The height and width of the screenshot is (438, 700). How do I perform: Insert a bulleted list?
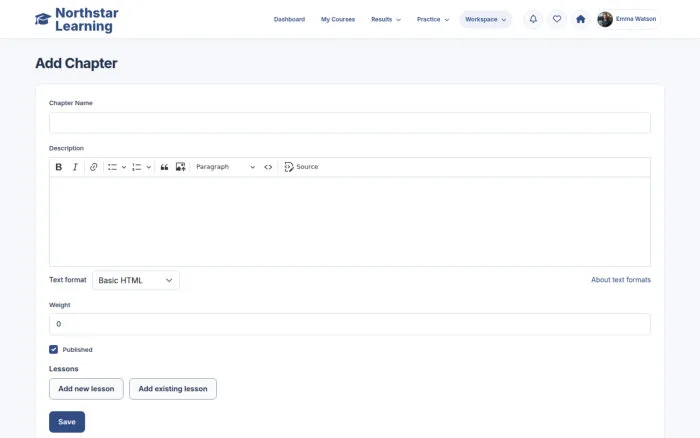coord(112,167)
